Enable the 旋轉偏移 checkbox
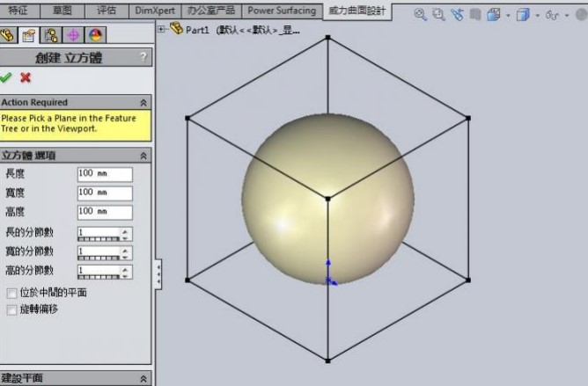Screen dimensions: 588x386 (11, 310)
